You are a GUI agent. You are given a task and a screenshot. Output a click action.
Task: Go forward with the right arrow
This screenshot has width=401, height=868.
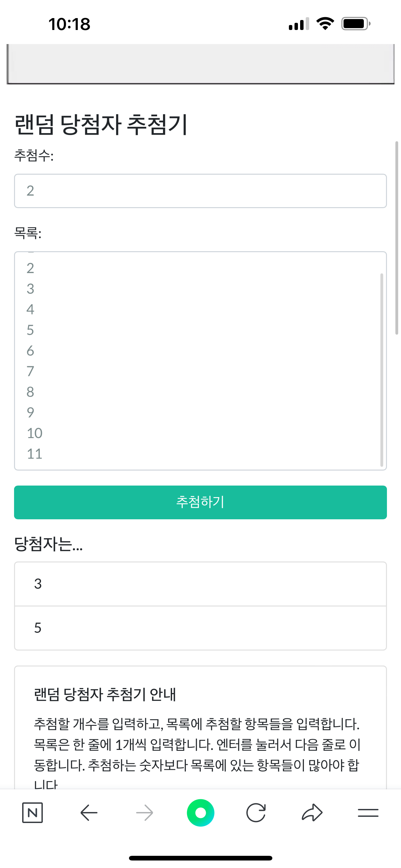pyautogui.click(x=144, y=813)
